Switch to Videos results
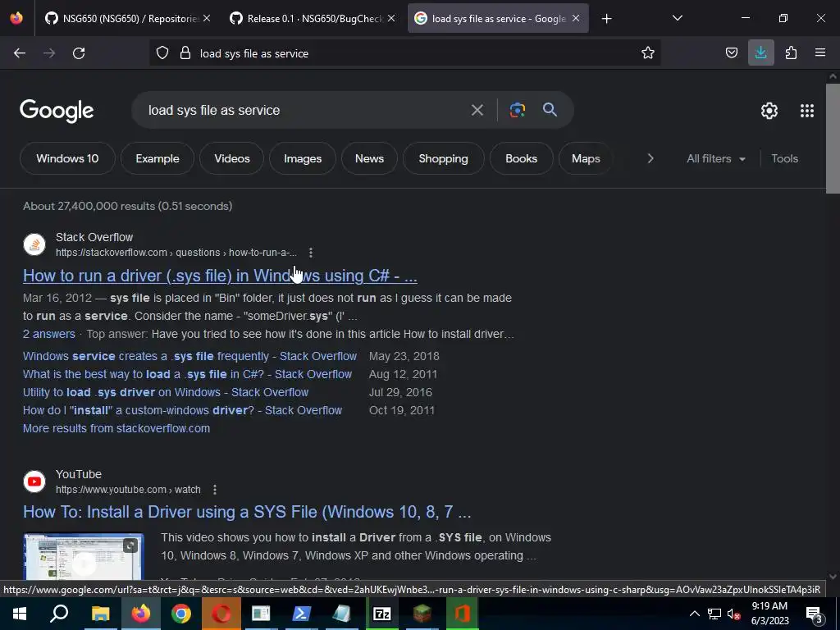The width and height of the screenshot is (840, 630). pyautogui.click(x=232, y=158)
